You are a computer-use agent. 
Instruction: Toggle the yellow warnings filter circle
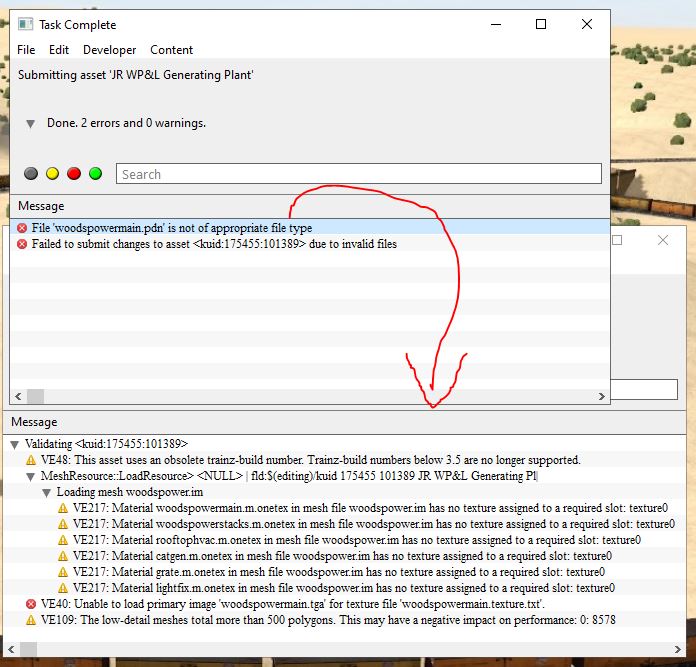click(x=52, y=174)
